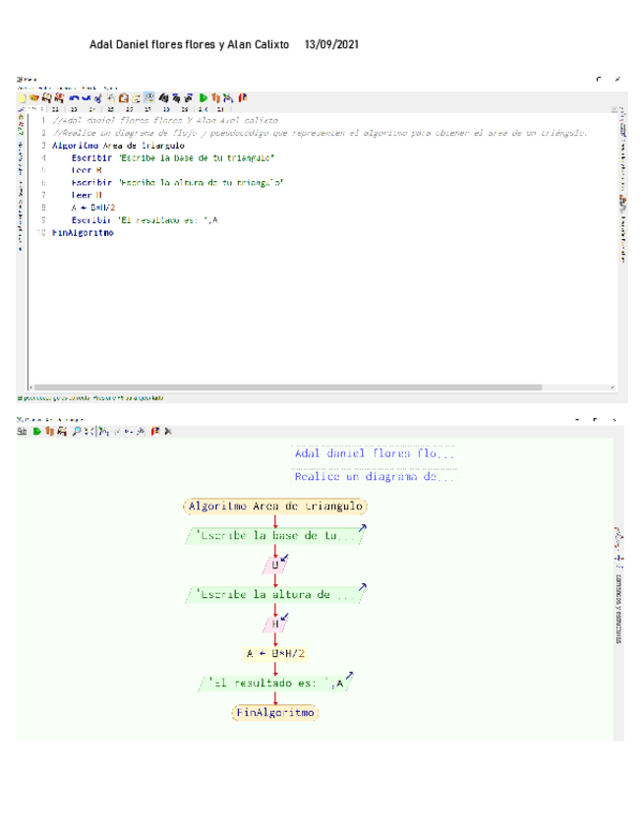644x834 pixels.
Task: Select the 'A ← B*H/2' assignment block
Action: click(275, 653)
